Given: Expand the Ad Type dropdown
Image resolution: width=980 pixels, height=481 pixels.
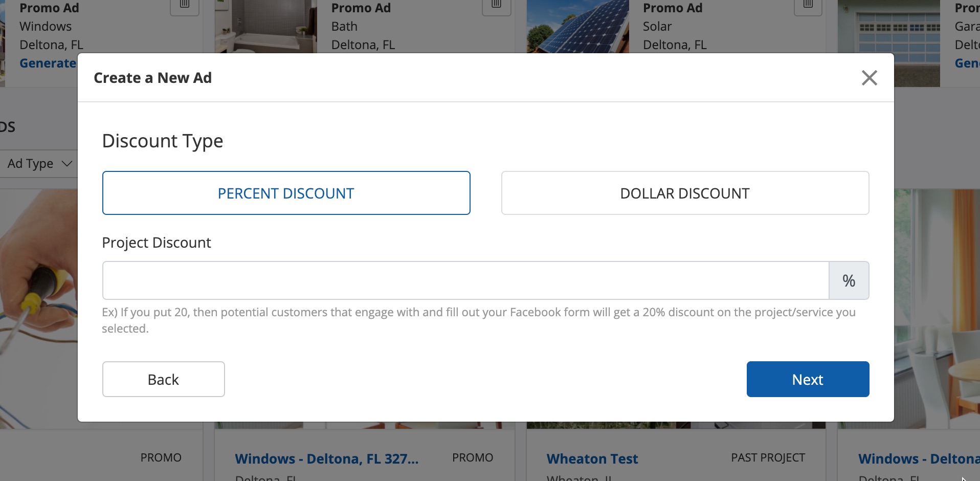Looking at the screenshot, I should pos(39,164).
